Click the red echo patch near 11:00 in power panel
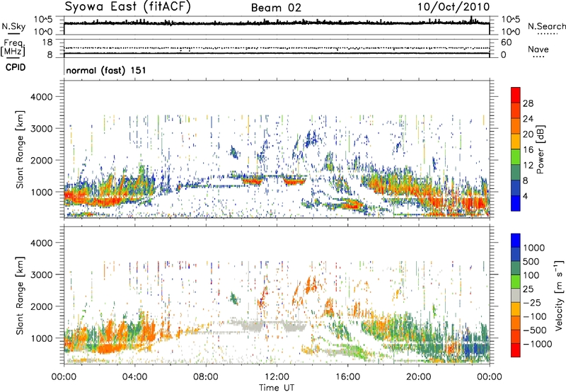566x392 pixels. point(252,180)
